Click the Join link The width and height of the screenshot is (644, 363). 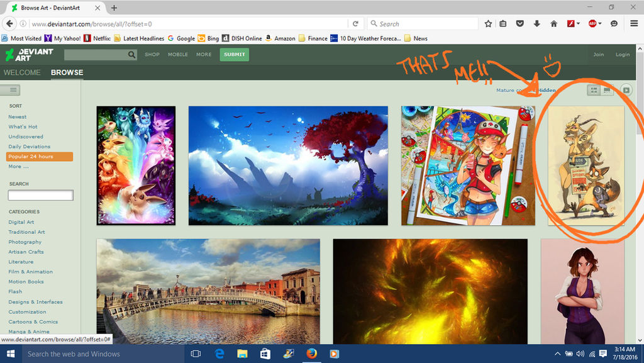[x=599, y=54]
